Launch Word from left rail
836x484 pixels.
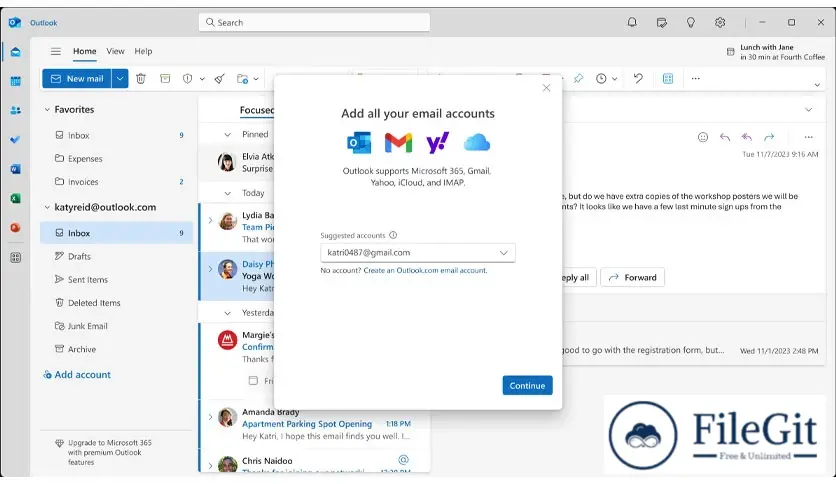15,169
